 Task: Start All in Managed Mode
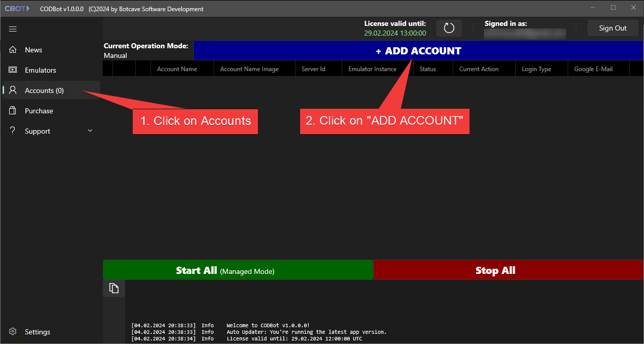pyautogui.click(x=238, y=270)
